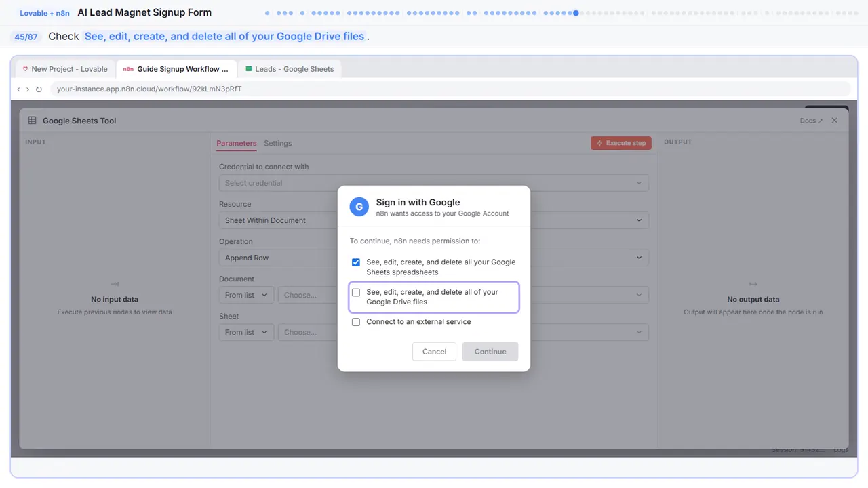This screenshot has width=868, height=488.
Task: Open the Parameters tab in node panel
Action: click(x=237, y=143)
